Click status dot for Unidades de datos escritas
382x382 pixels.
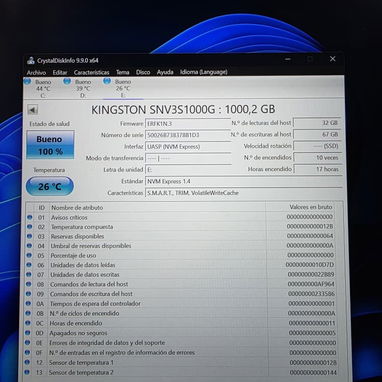(29, 275)
